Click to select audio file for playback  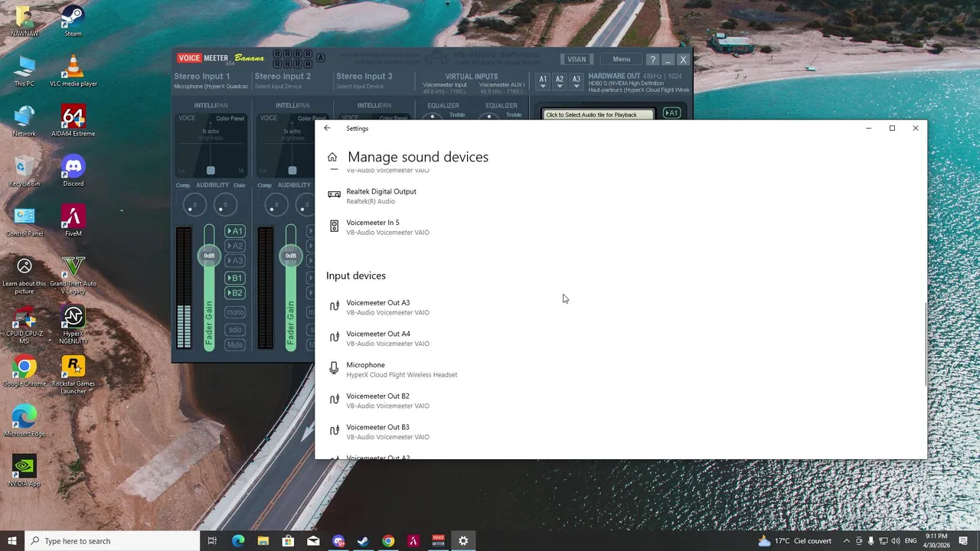(599, 115)
